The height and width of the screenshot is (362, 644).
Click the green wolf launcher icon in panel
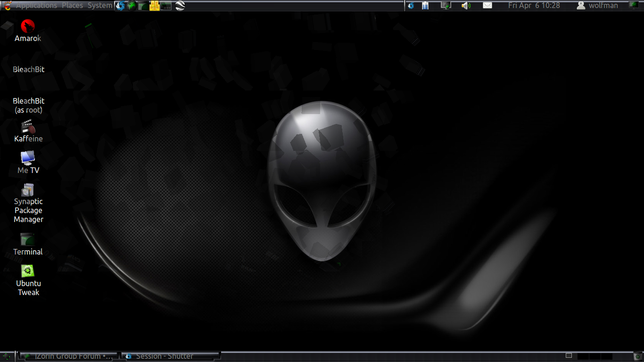(x=132, y=6)
